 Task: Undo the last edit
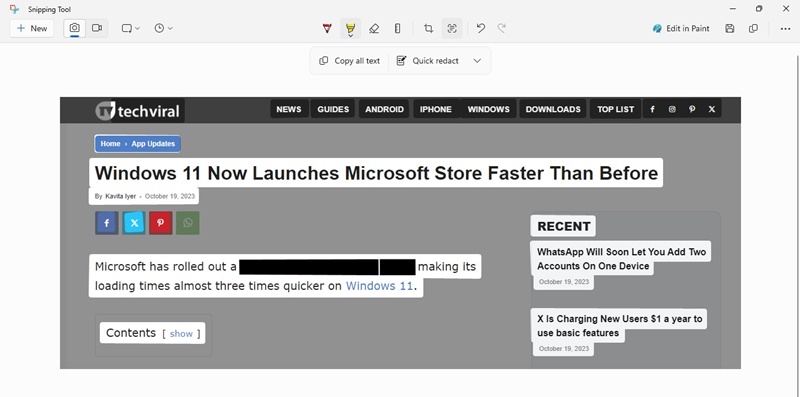481,29
